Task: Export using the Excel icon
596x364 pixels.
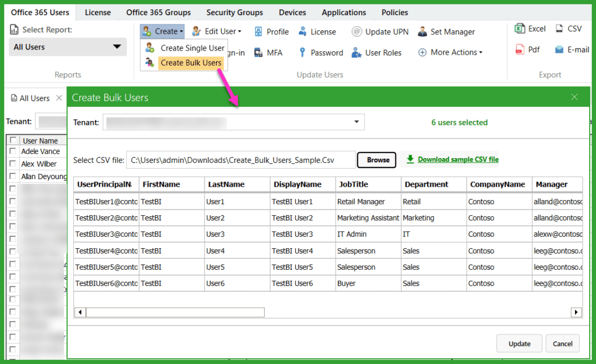Action: (x=520, y=28)
